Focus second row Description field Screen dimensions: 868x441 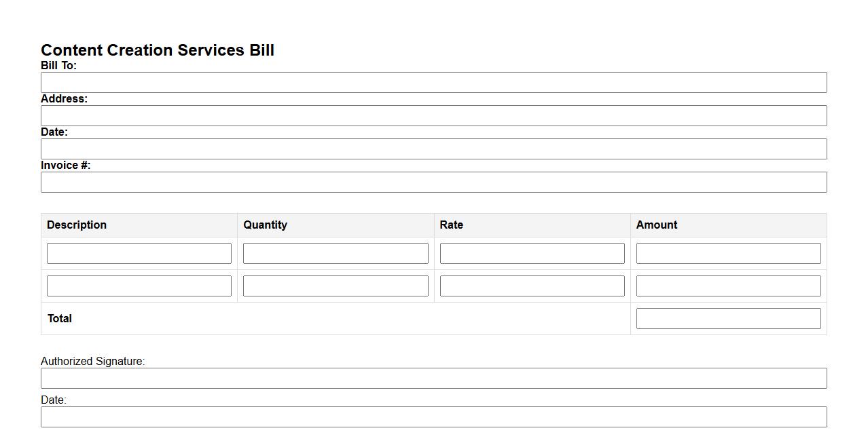click(x=139, y=286)
